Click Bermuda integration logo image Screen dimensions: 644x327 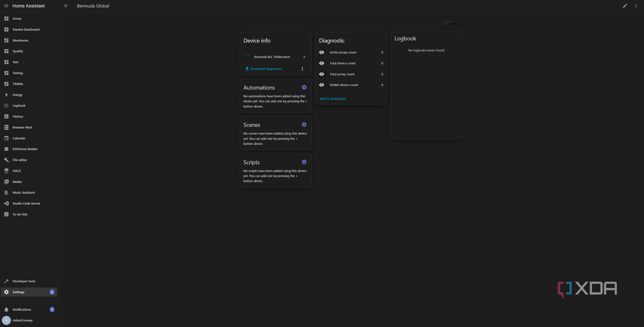(453, 24)
